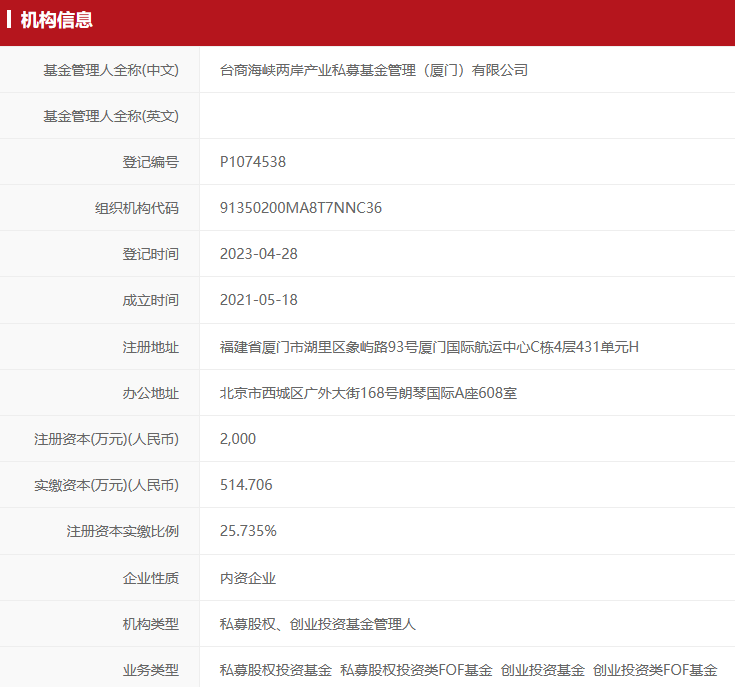Select registration date 2023-04-28
735x687 pixels.
point(259,254)
